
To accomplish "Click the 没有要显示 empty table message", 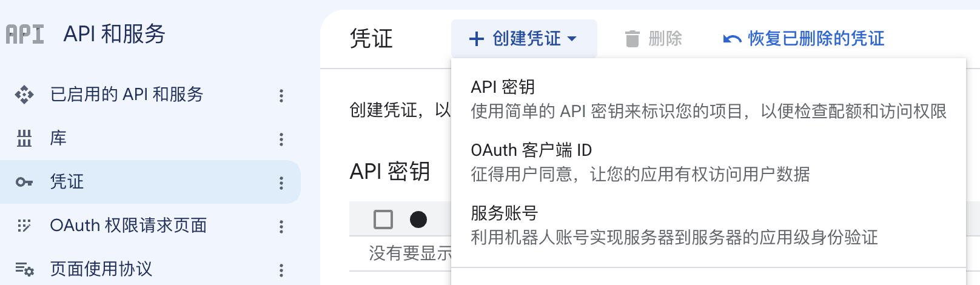I will pyautogui.click(x=410, y=253).
